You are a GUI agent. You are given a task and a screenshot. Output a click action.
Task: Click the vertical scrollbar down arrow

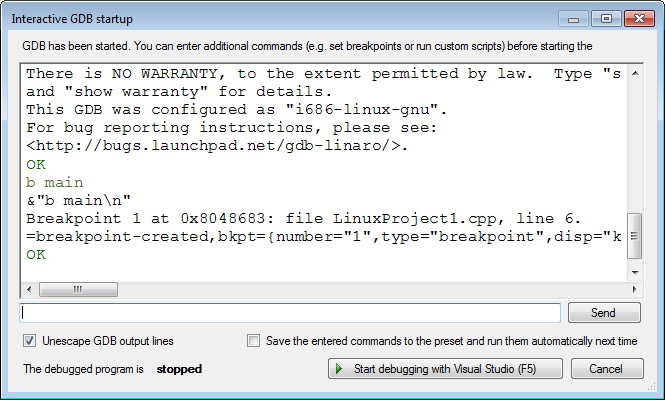click(635, 272)
